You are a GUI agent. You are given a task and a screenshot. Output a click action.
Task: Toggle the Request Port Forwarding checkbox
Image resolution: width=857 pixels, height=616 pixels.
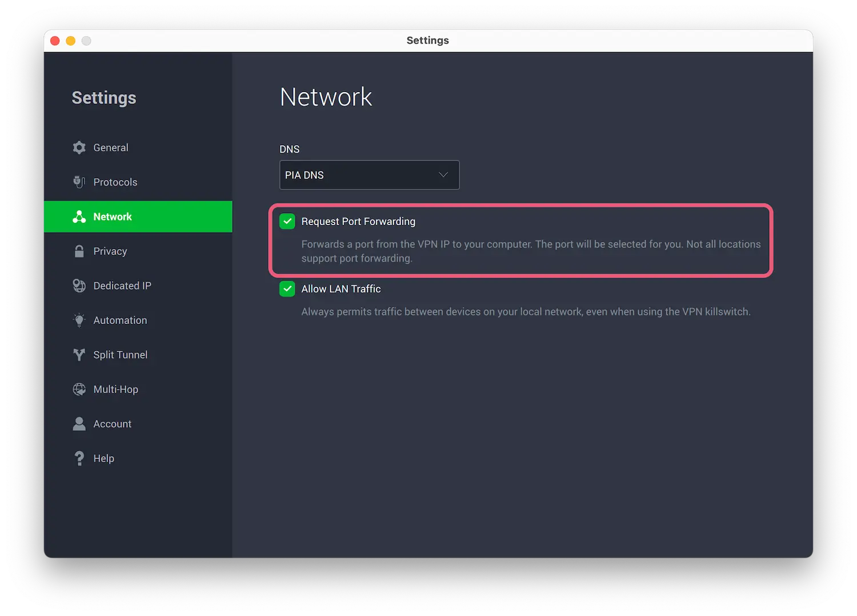coord(287,221)
